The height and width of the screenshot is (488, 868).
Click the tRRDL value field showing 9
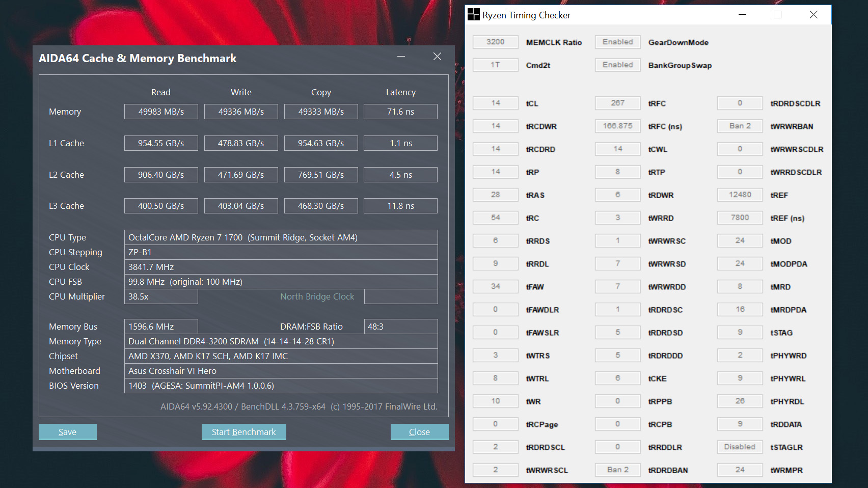coord(496,263)
